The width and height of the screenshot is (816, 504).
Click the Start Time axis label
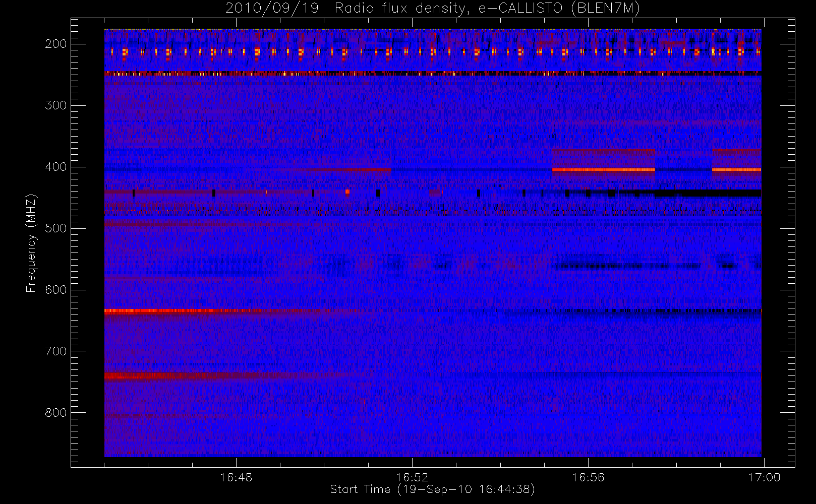[x=432, y=489]
